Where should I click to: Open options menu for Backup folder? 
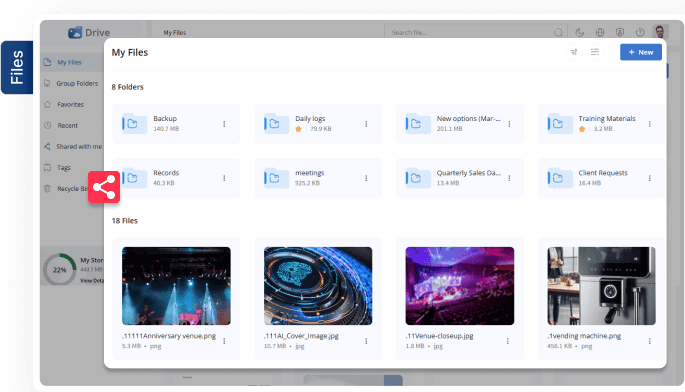tap(224, 124)
